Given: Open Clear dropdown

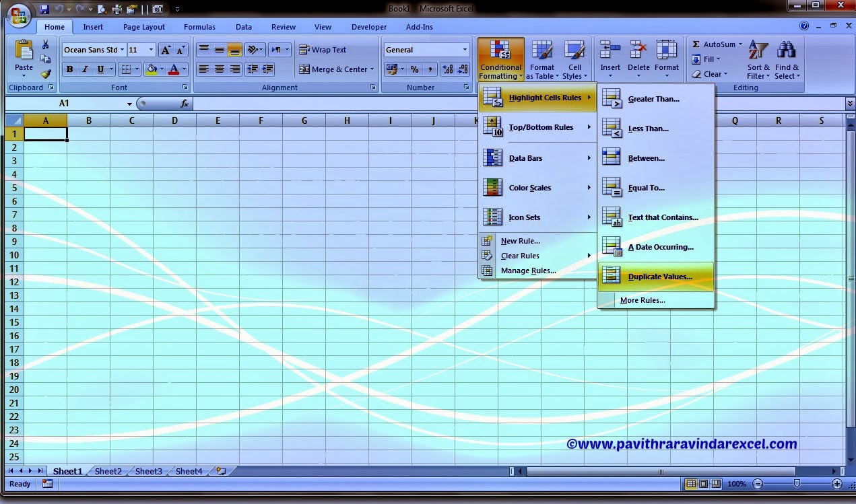Looking at the screenshot, I should pos(709,74).
